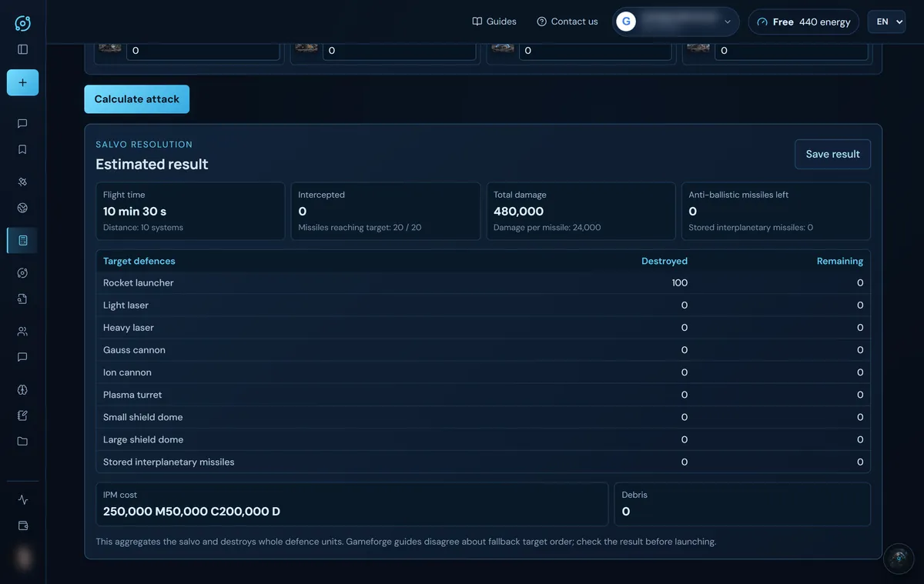Click the Heavy laser row label

point(129,327)
